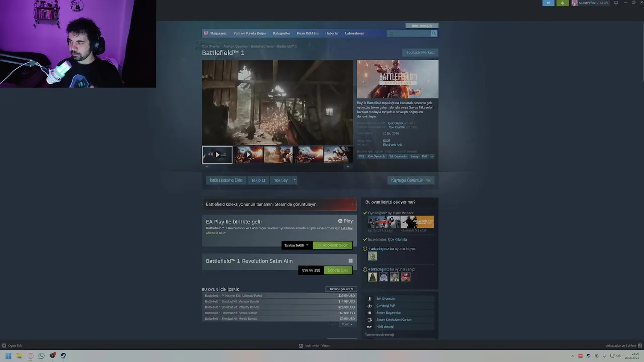This screenshot has height=362, width=644.
Task: Click the Oyun Ekle plus icon
Action: pyautogui.click(x=4, y=346)
